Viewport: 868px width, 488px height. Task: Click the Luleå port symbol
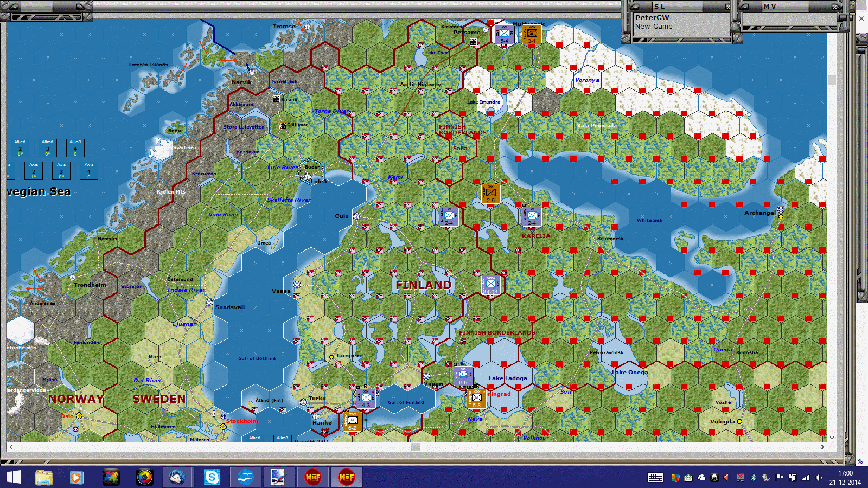point(307,177)
